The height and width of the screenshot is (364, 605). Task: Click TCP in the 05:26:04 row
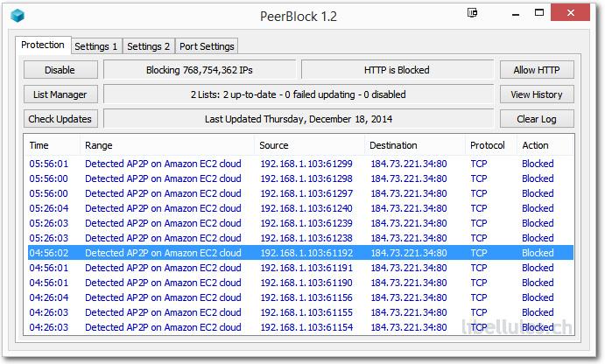pyautogui.click(x=479, y=208)
